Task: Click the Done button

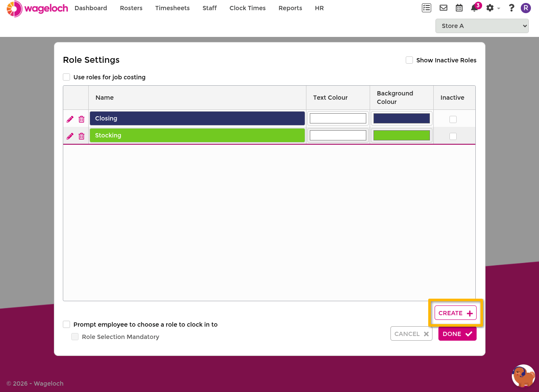Action: [x=458, y=334]
